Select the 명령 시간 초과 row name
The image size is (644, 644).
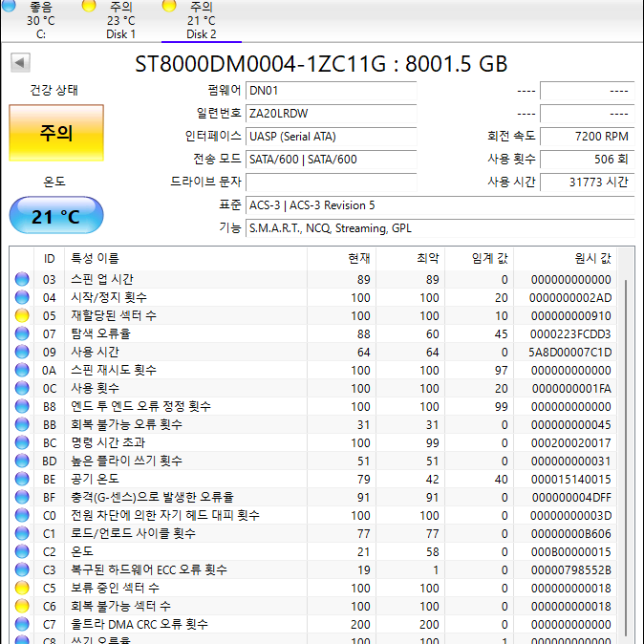(108, 442)
